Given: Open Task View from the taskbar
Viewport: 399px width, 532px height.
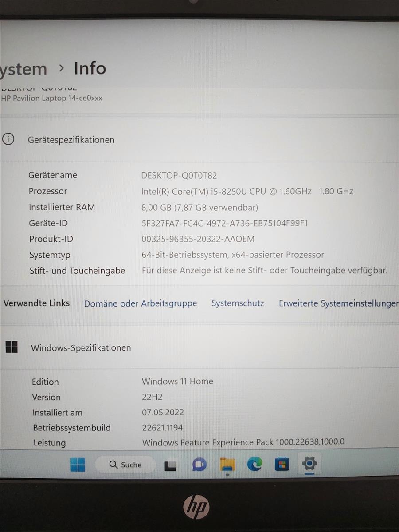Looking at the screenshot, I should 170,465.
